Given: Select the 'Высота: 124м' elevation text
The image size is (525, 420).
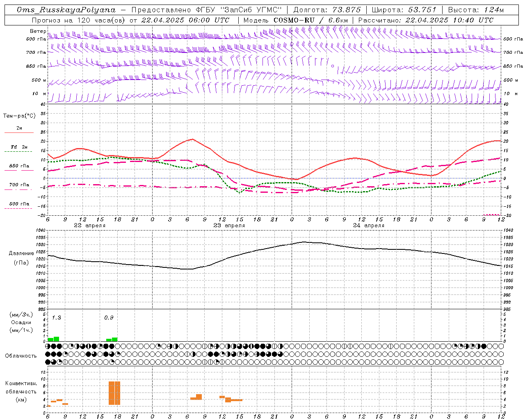Looking at the screenshot, I should (x=476, y=10).
